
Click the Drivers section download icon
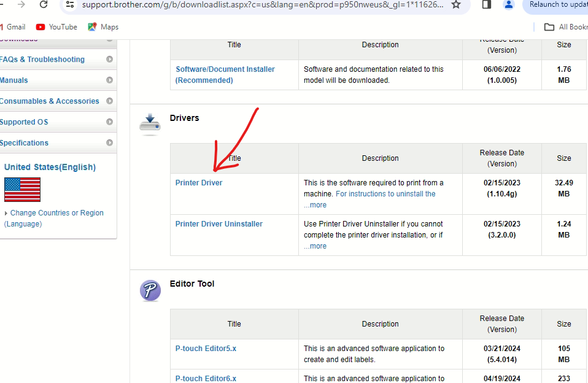click(x=150, y=124)
